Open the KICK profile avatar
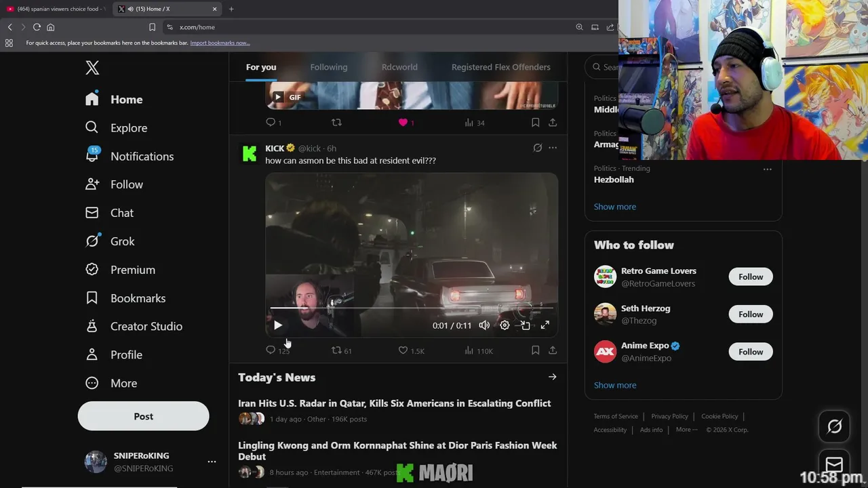The image size is (868, 488). (x=250, y=154)
